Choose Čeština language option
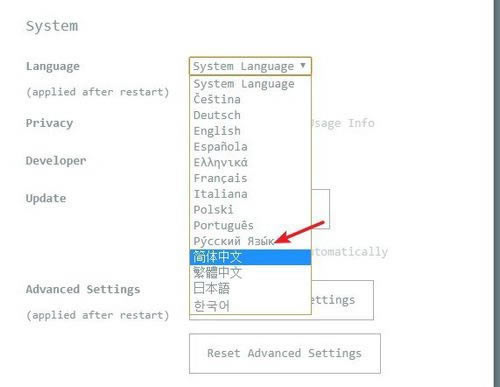This screenshot has height=387, width=500. coord(250,99)
